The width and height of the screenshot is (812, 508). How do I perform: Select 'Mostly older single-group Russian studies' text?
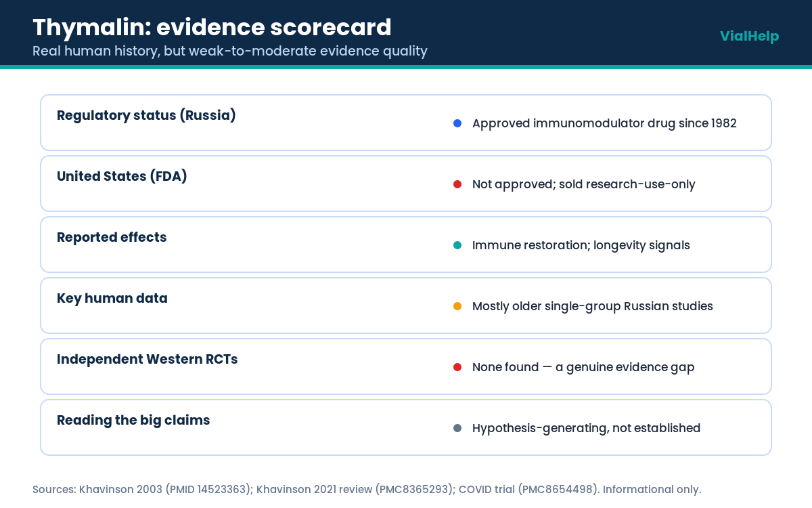[x=592, y=306]
